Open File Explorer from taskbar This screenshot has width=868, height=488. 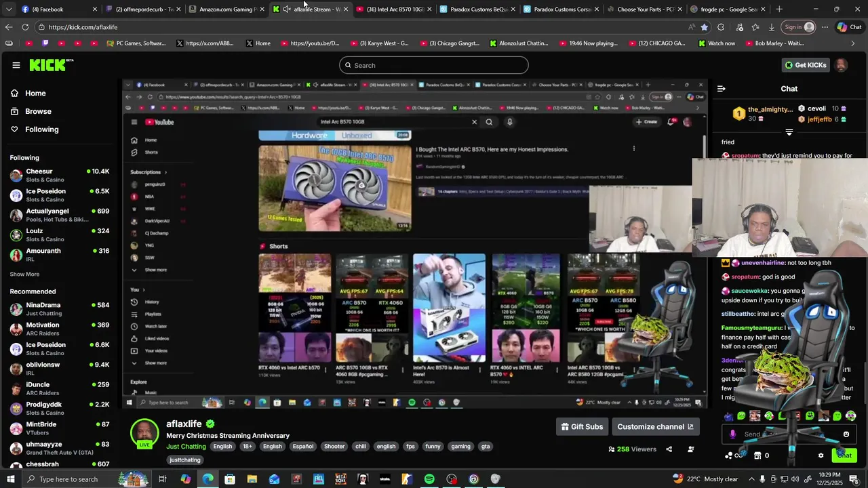tap(252, 479)
